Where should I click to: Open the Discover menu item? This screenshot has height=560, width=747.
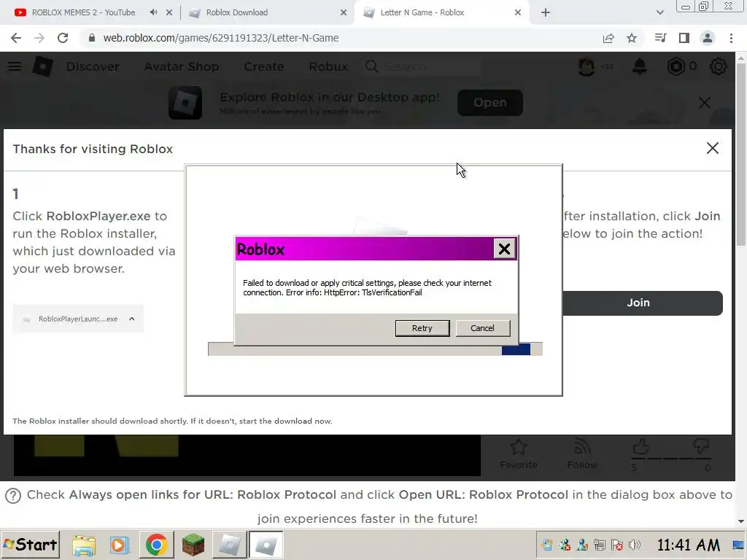pyautogui.click(x=93, y=66)
